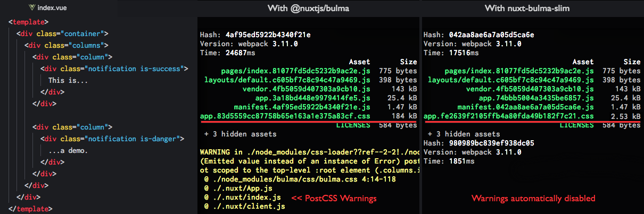The width and height of the screenshot is (644, 214).
Task: Click the div class="container" code line
Action: click(x=62, y=34)
